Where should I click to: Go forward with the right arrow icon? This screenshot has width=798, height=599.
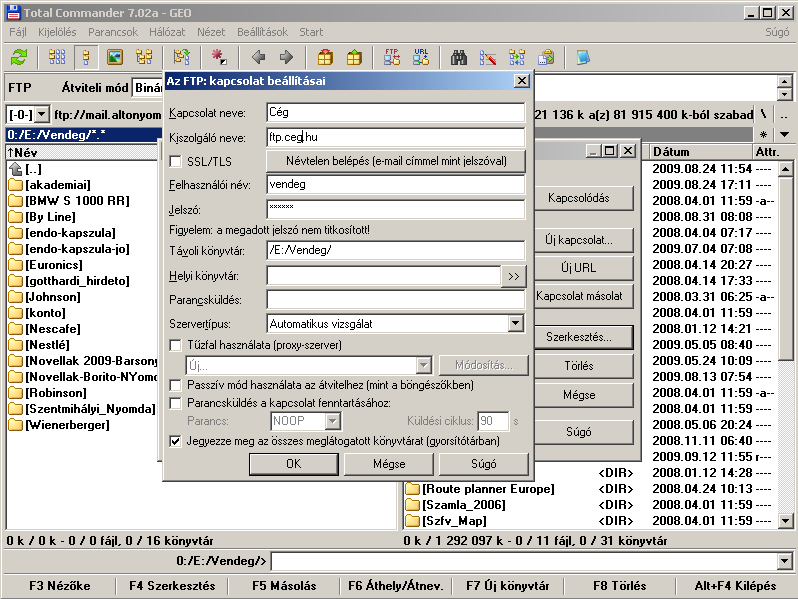287,57
